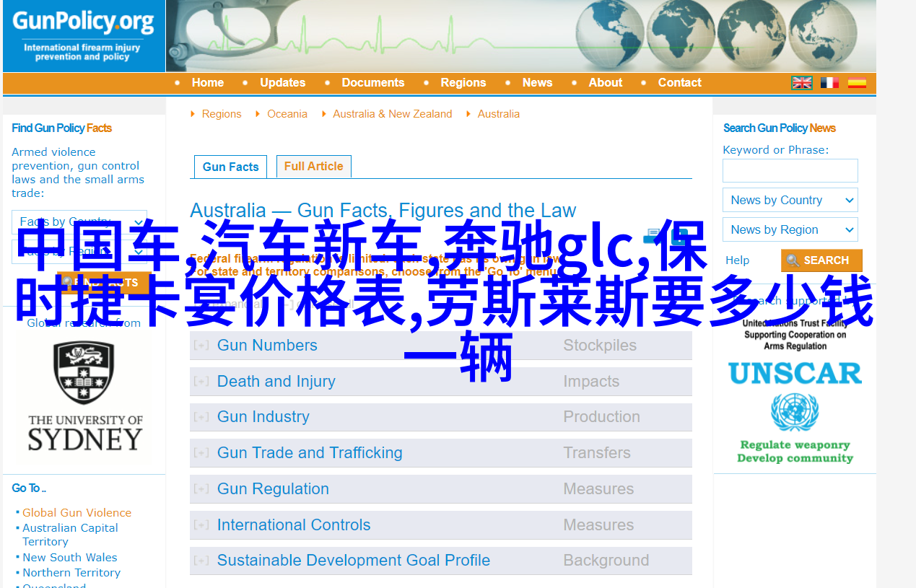This screenshot has height=588, width=916.
Task: Click the GunPolicy.org site logo
Action: click(84, 35)
